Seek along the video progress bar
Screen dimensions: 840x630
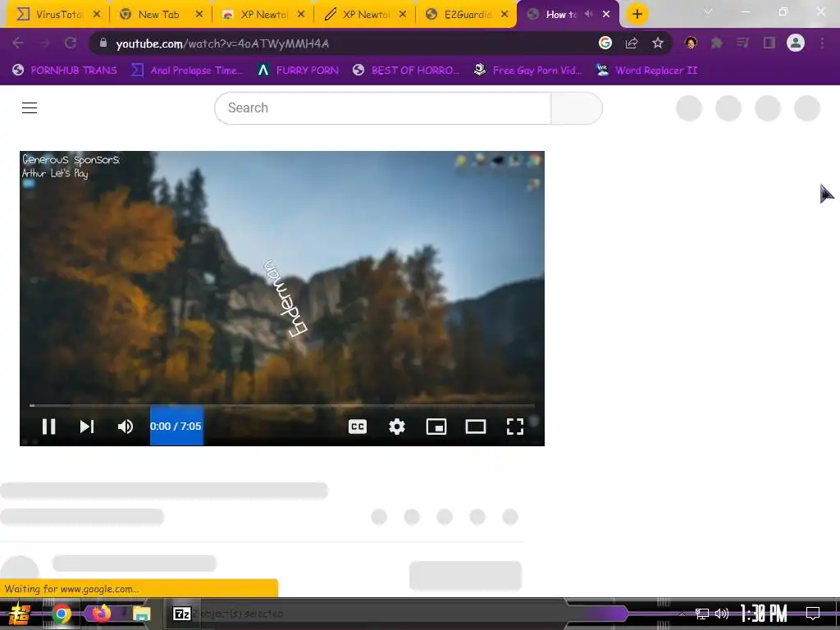tap(282, 405)
